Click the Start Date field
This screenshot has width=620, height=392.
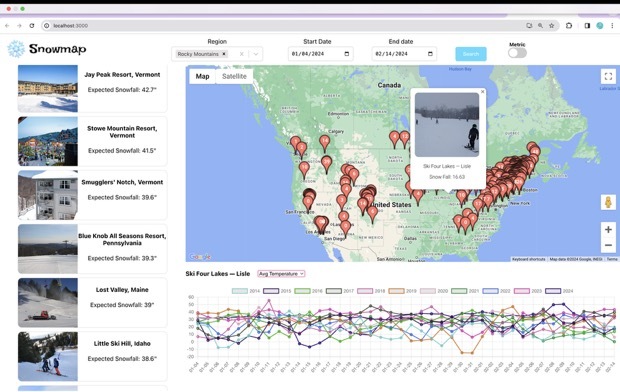pyautogui.click(x=321, y=54)
